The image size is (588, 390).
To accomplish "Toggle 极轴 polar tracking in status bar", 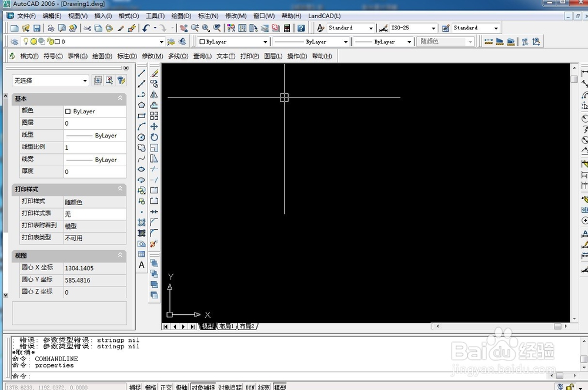I will point(182,387).
